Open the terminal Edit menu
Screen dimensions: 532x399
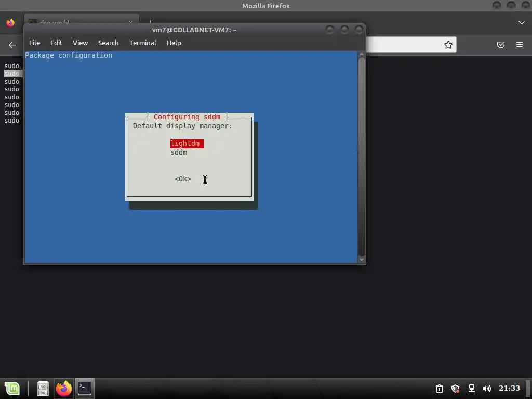[56, 43]
